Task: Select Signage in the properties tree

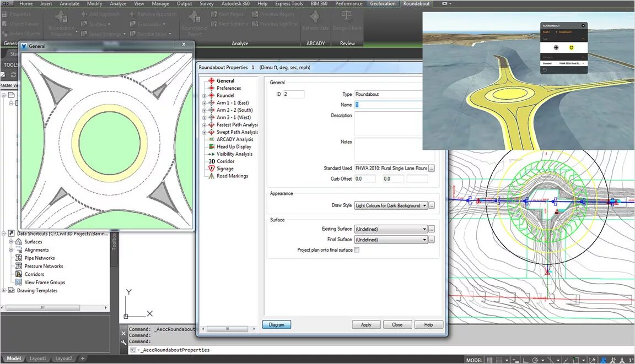Action: coord(225,169)
